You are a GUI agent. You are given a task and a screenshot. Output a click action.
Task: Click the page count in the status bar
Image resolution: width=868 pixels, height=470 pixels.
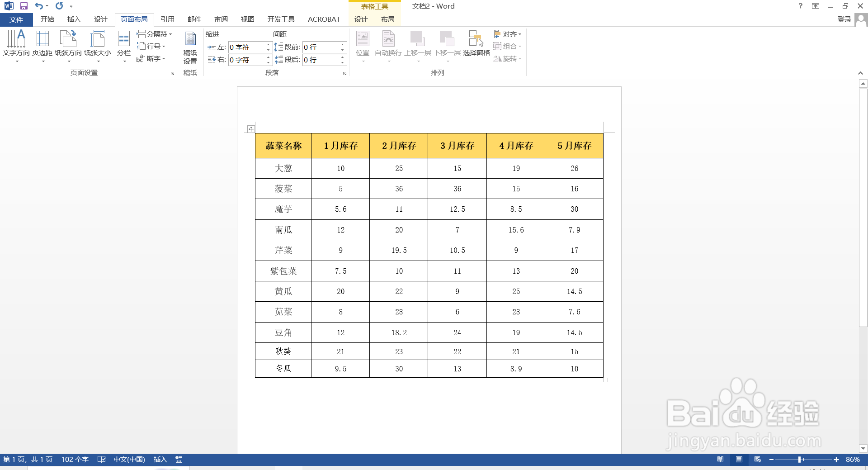click(28, 460)
